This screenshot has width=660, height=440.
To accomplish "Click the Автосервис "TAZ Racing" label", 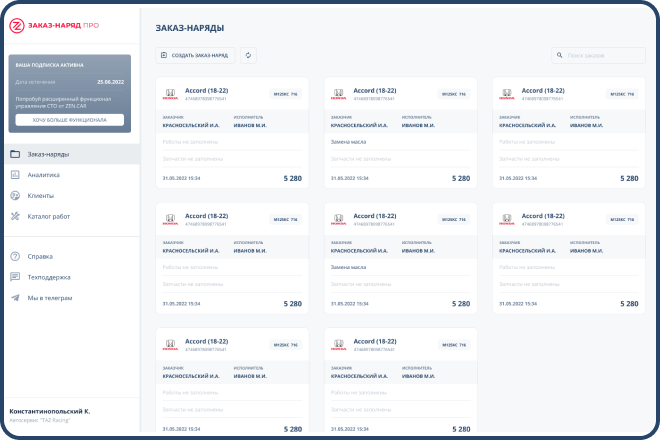I will click(40, 420).
